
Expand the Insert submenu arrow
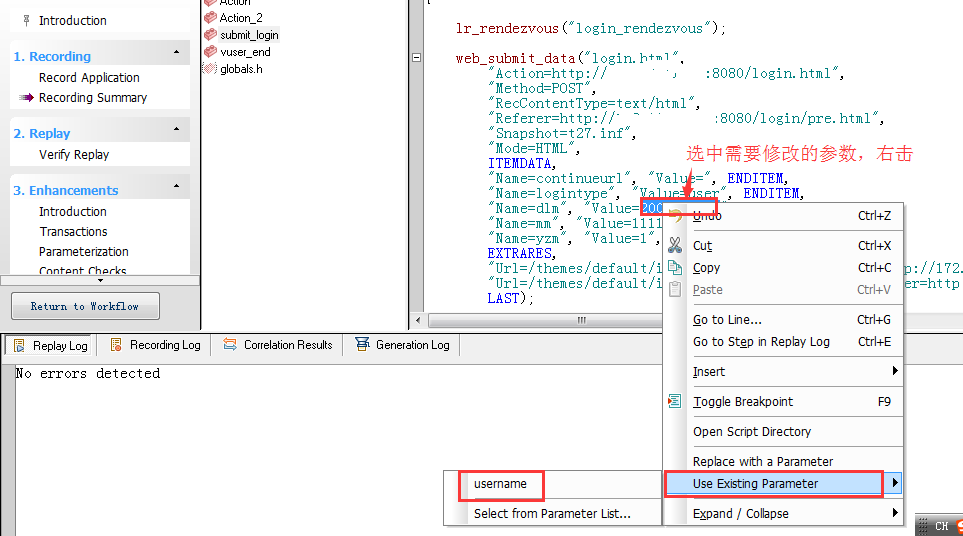click(895, 371)
